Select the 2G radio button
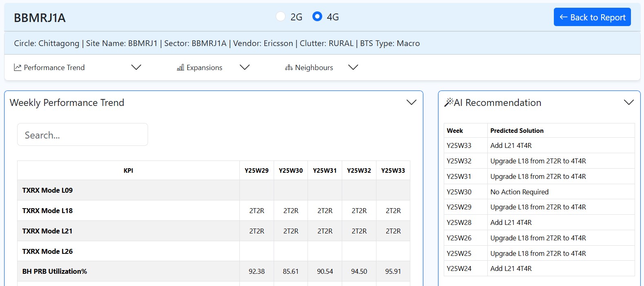The height and width of the screenshot is (286, 644). click(x=281, y=17)
